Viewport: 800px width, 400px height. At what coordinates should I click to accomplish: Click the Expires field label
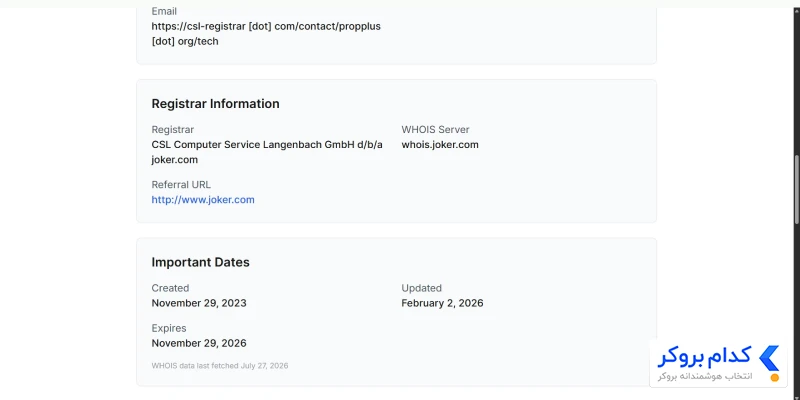[x=169, y=328]
